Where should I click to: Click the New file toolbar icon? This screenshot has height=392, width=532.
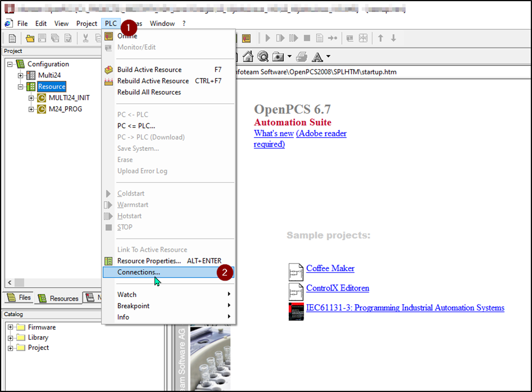coord(12,39)
